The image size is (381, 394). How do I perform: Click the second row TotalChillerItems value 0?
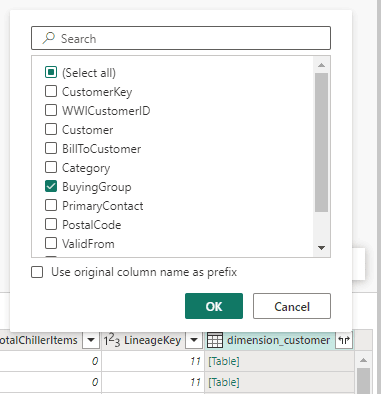click(95, 382)
